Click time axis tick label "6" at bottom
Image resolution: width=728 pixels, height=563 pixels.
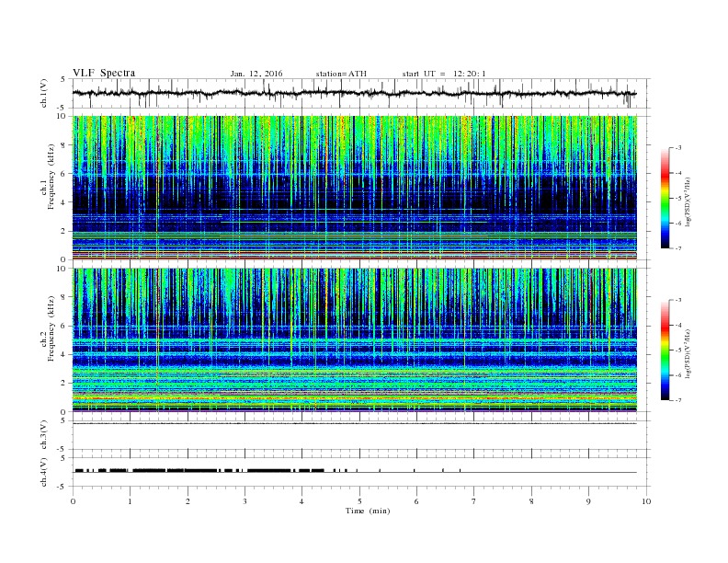pyautogui.click(x=416, y=501)
